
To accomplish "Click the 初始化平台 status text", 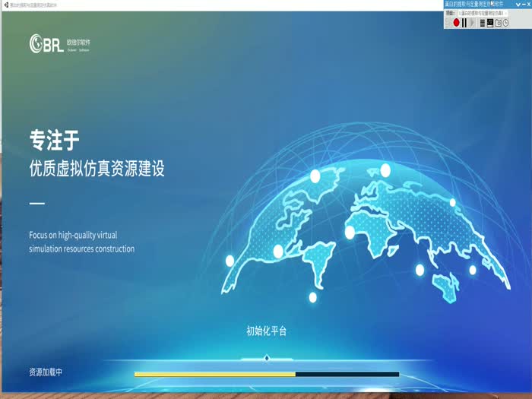I will (266, 331).
